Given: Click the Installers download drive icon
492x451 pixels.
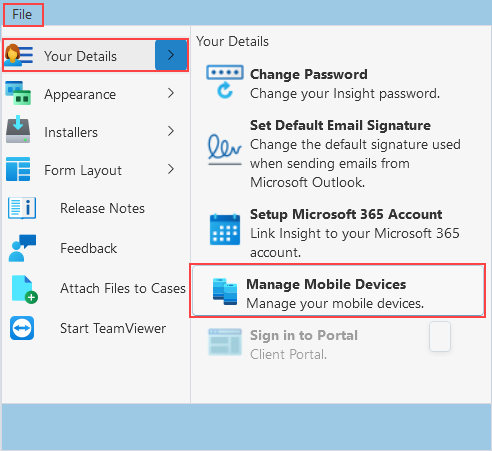Looking at the screenshot, I should click(18, 130).
